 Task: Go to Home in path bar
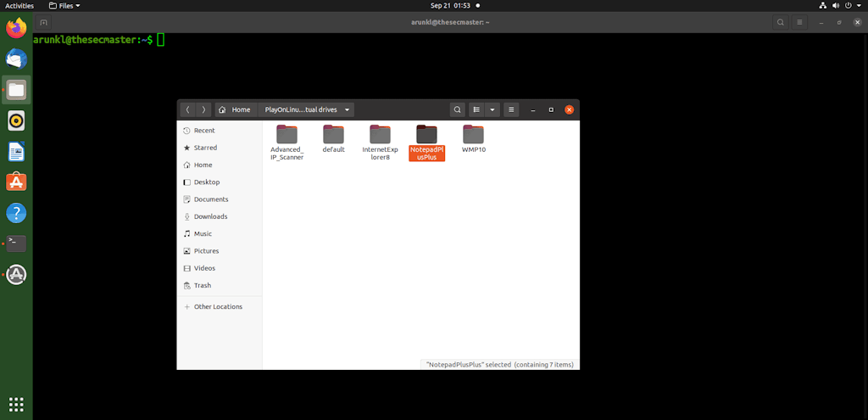coord(236,109)
